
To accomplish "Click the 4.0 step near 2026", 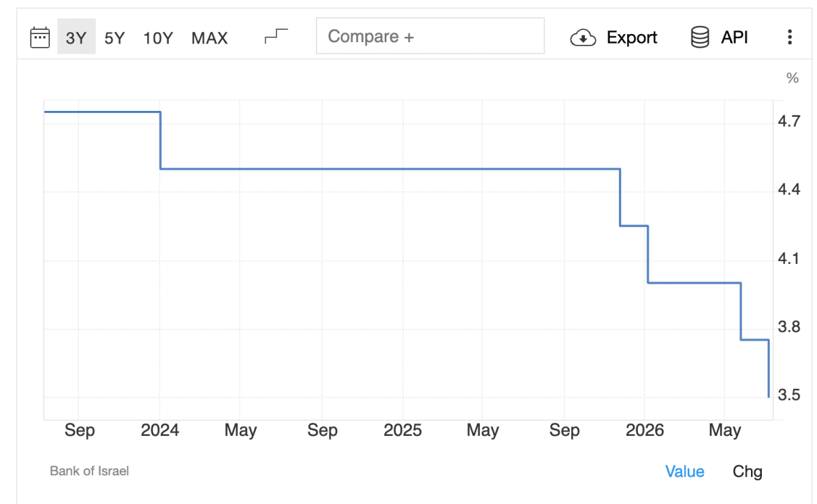I will 694,282.
